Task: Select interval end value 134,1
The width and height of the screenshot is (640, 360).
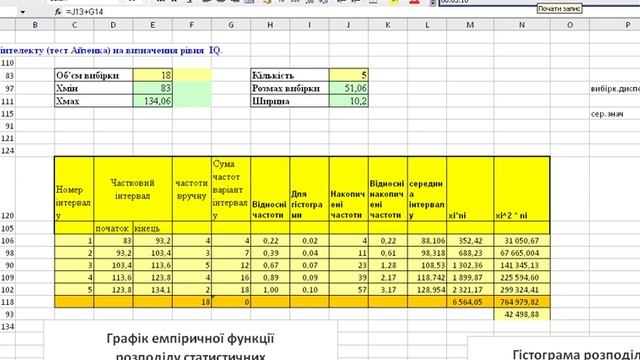Action: pyautogui.click(x=153, y=290)
